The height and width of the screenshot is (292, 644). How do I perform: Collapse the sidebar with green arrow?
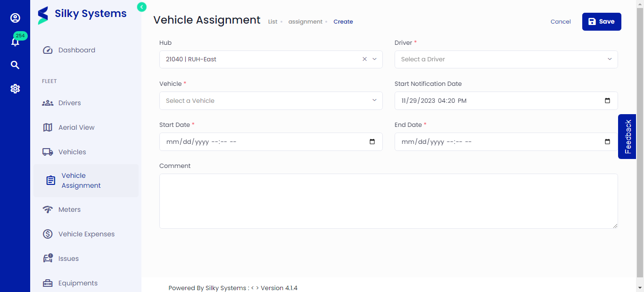point(142,7)
